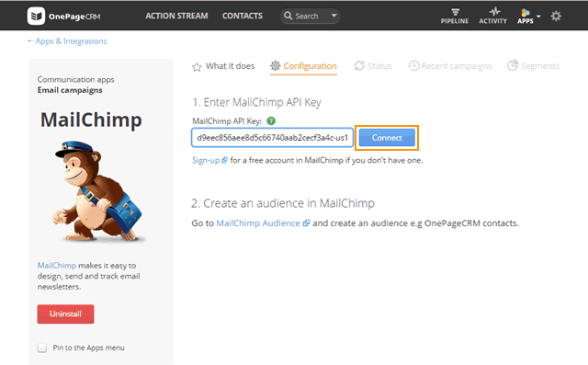Click the "MailChimp API Key:" label
588x365 pixels.
tap(227, 121)
